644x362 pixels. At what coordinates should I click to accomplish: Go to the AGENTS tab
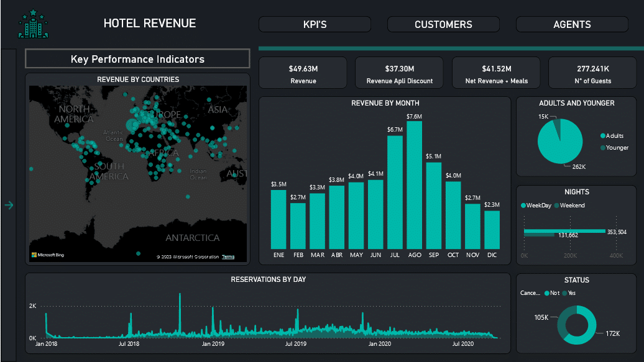[x=572, y=24]
